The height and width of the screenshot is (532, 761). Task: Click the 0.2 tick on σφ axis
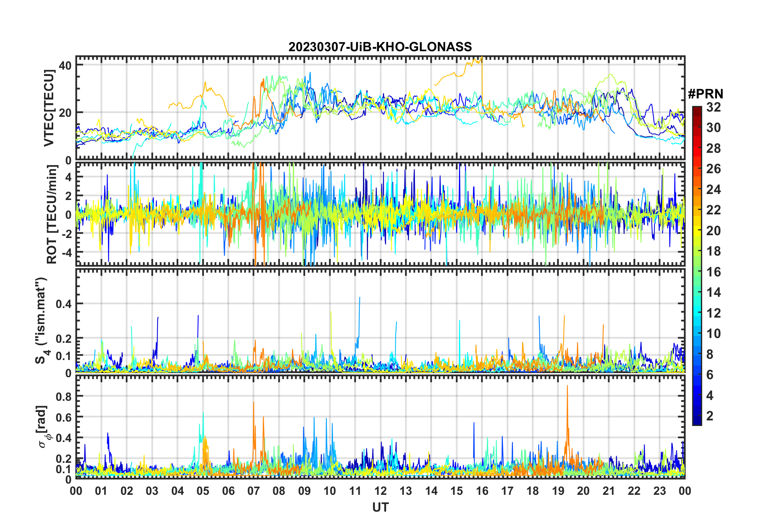64,459
